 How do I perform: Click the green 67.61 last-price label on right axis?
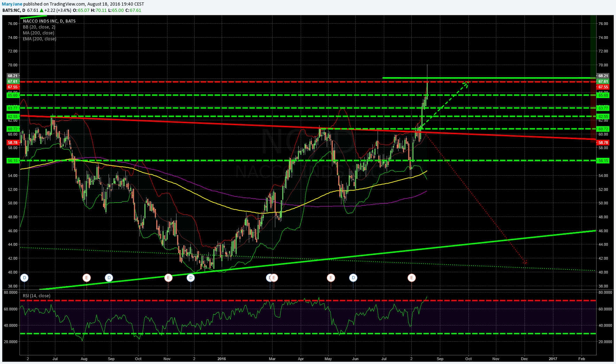[x=603, y=81]
